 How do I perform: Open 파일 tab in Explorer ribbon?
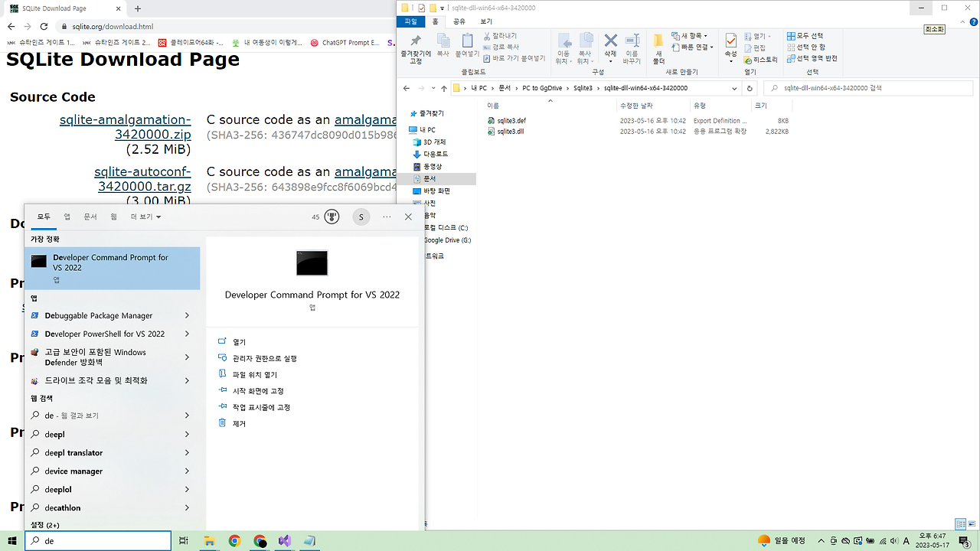pos(411,21)
